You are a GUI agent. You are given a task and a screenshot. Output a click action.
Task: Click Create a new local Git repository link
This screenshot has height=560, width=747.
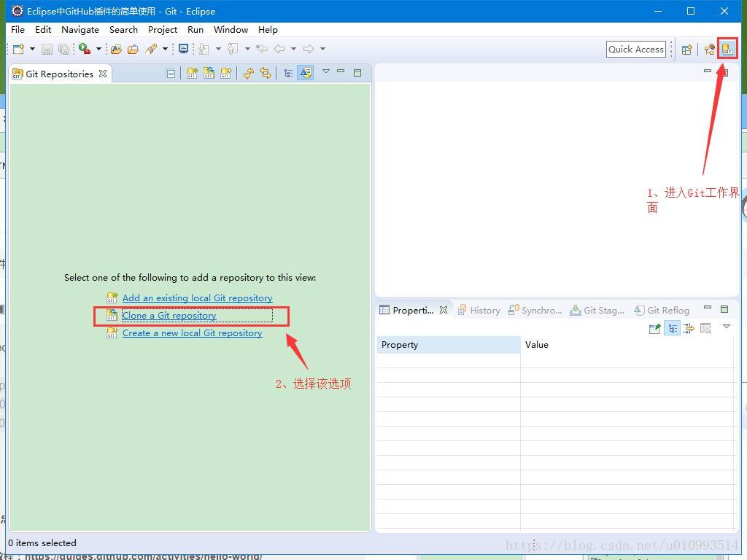click(x=193, y=332)
